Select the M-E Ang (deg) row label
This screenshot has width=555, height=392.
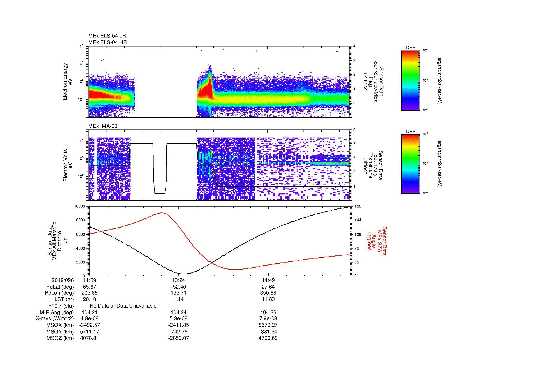[56, 313]
